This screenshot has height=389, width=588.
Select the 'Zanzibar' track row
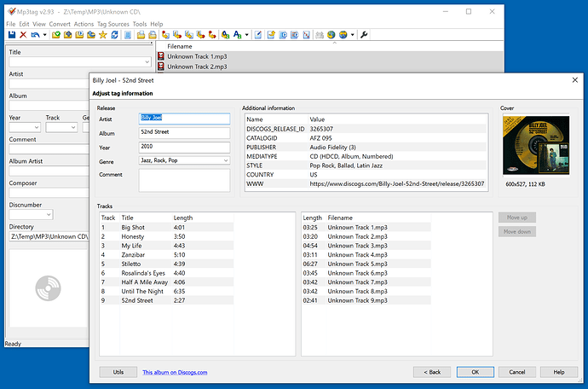point(167,254)
